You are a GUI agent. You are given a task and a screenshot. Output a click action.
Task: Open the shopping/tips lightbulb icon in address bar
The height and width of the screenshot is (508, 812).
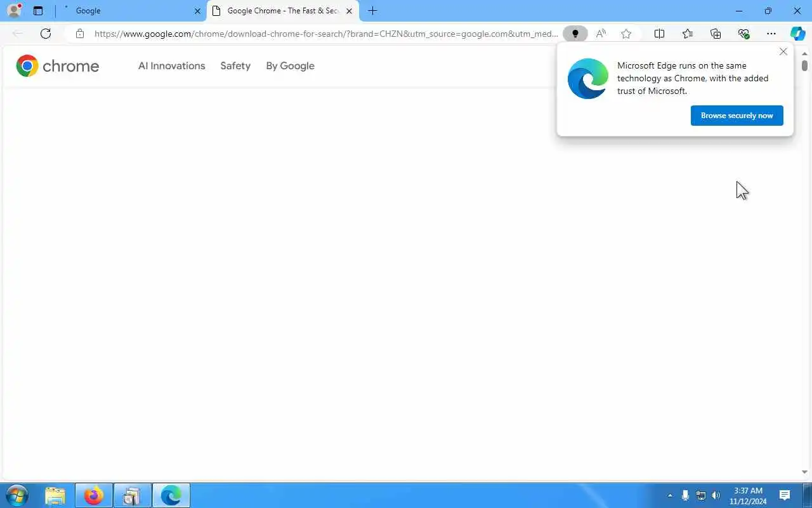tap(575, 34)
